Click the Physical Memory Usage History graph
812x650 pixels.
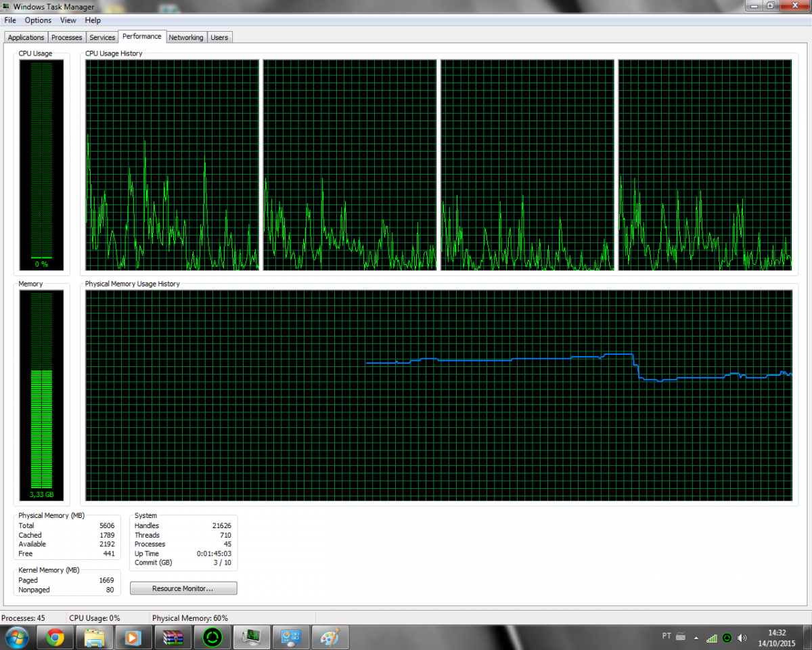438,395
